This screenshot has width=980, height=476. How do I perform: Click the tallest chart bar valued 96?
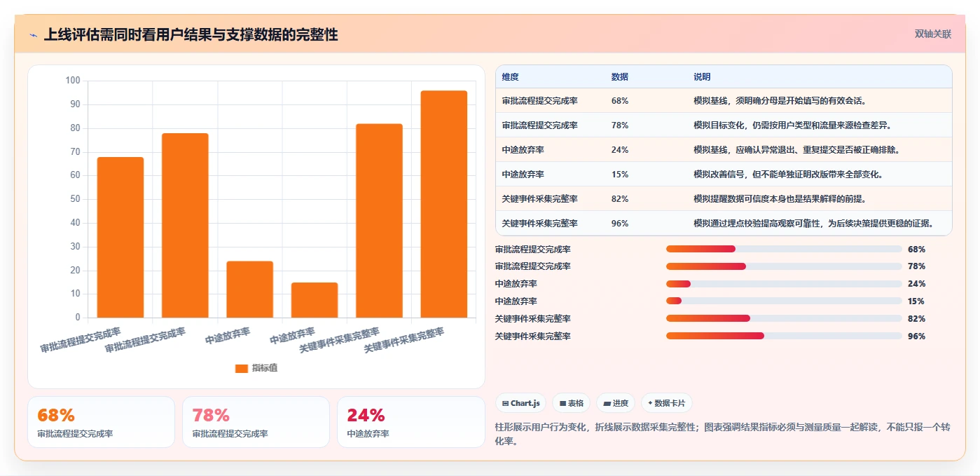pos(444,204)
